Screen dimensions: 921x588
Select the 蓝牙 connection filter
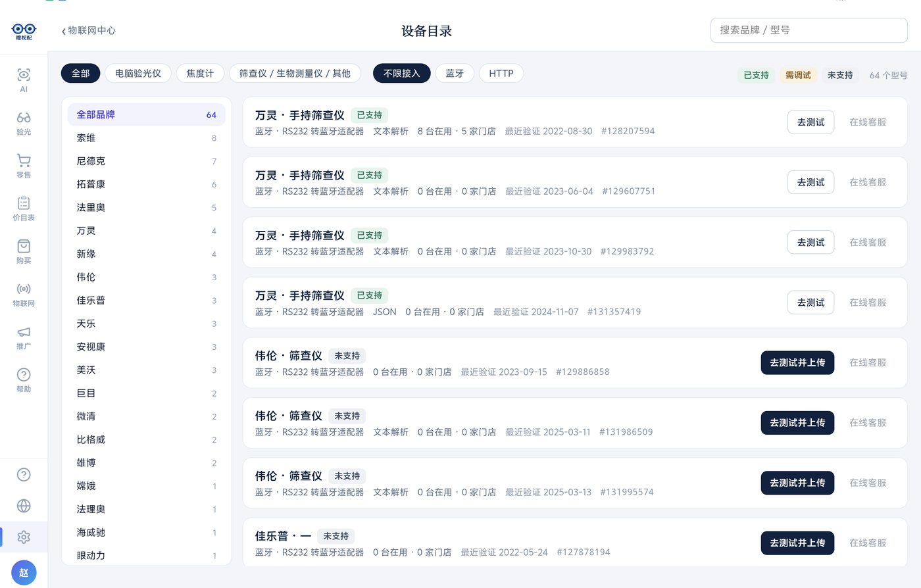click(455, 73)
